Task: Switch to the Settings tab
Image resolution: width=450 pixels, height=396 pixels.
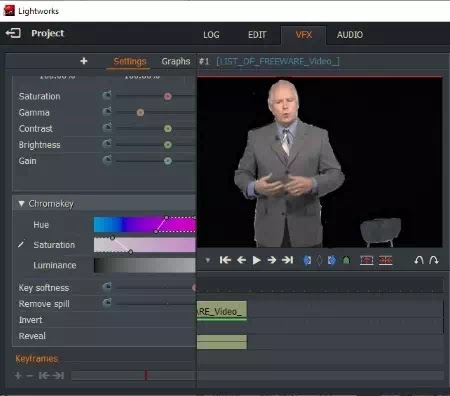Action: 130,61
